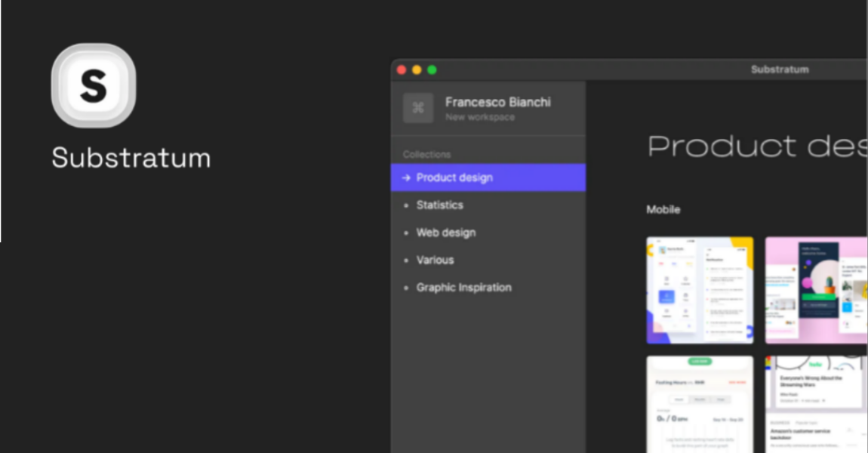Click the Francesco Bianchi workspace name
Image resolution: width=868 pixels, height=453 pixels.
(x=498, y=103)
